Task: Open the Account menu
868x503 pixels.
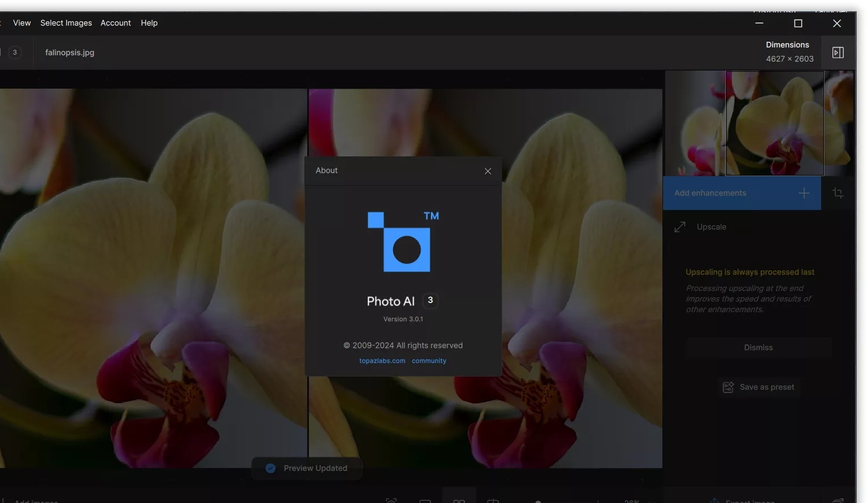Action: (116, 23)
